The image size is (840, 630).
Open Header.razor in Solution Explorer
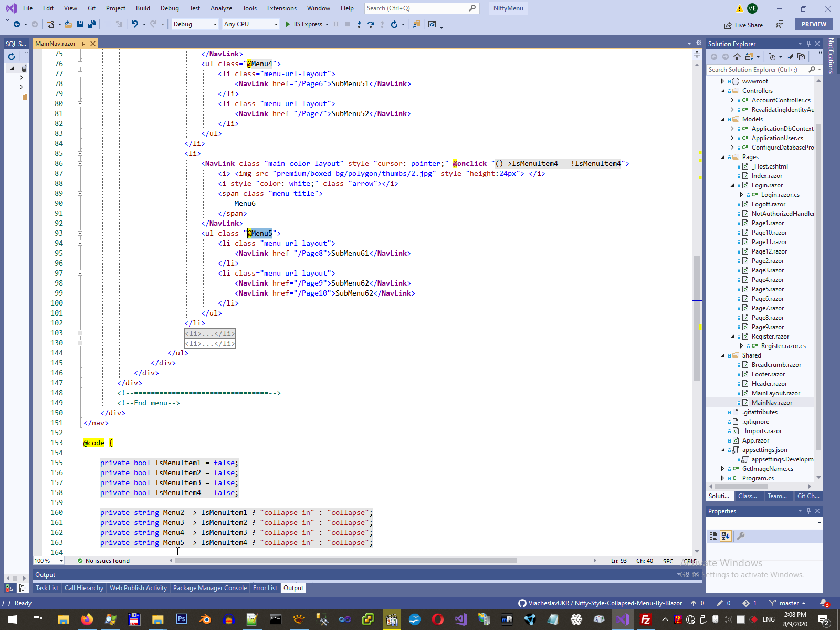click(x=769, y=384)
